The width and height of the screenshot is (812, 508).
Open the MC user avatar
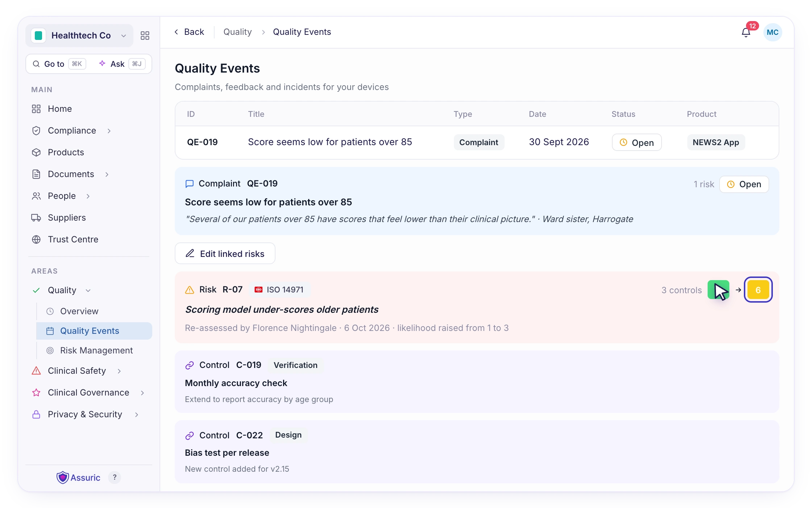point(772,32)
